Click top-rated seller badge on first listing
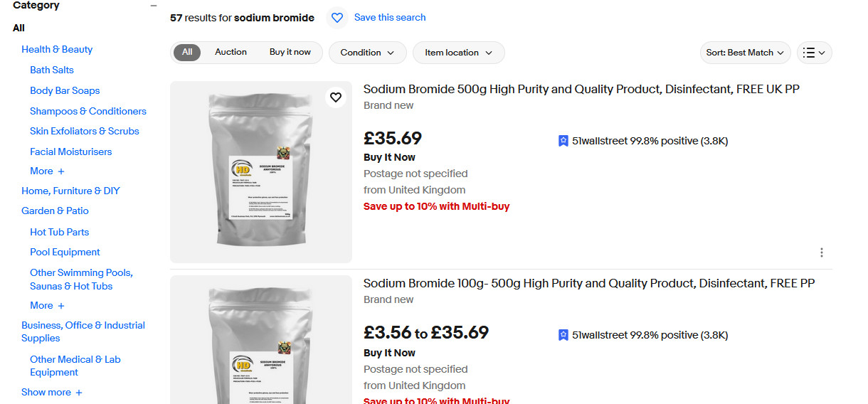The image size is (868, 404). (563, 141)
